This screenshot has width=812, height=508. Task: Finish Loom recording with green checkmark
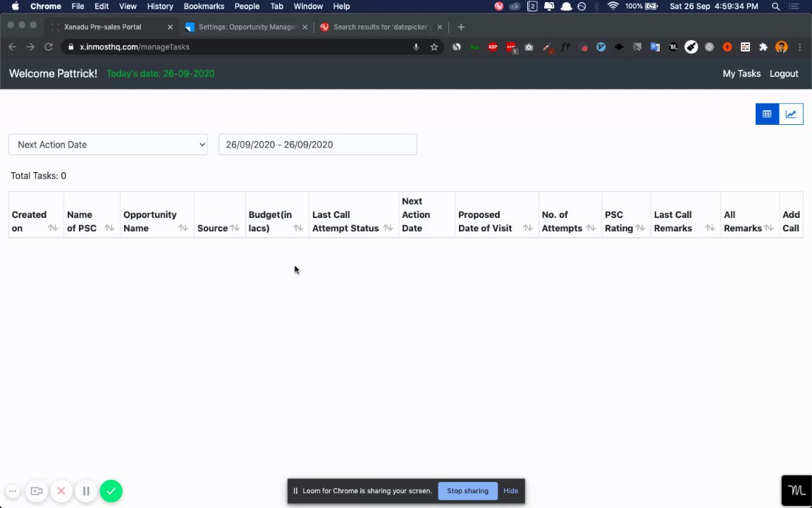point(111,491)
